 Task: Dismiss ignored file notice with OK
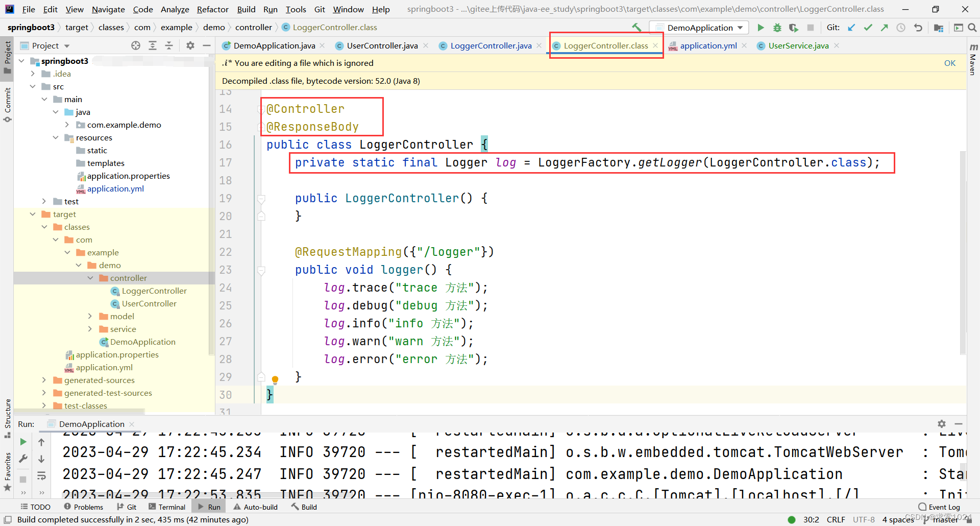[x=949, y=63]
